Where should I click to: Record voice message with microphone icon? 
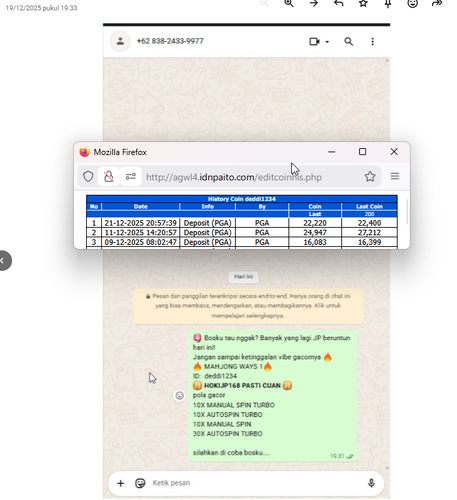click(371, 483)
